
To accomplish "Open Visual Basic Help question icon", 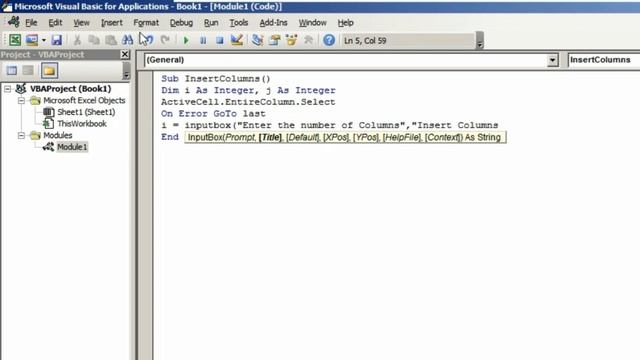I will pos(329,40).
